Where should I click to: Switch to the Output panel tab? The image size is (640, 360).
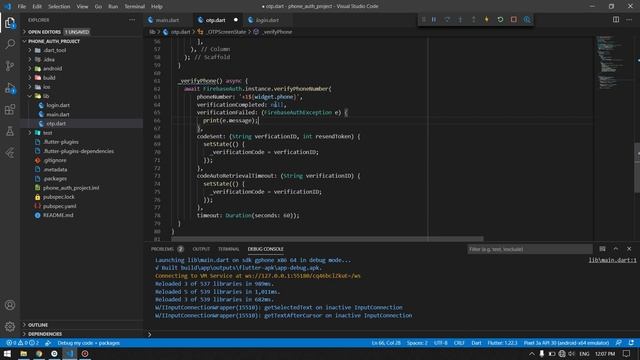[x=201, y=249]
